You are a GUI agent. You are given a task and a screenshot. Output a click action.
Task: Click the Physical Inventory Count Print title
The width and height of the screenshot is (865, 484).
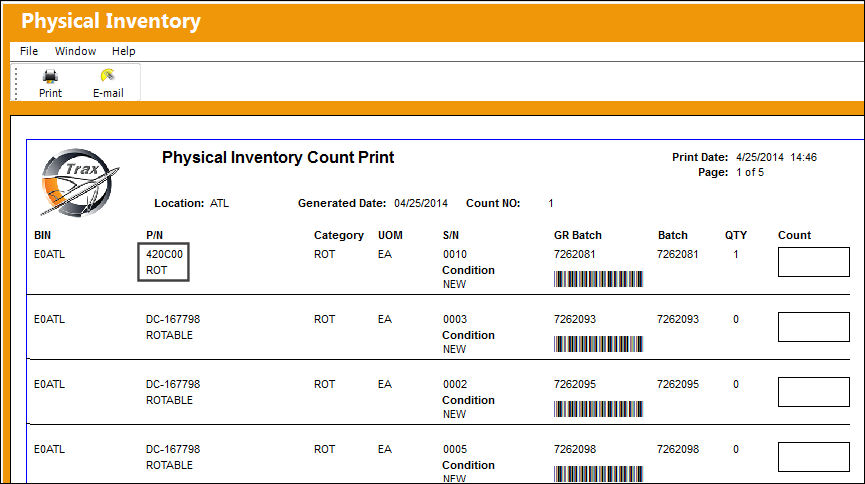pyautogui.click(x=278, y=158)
